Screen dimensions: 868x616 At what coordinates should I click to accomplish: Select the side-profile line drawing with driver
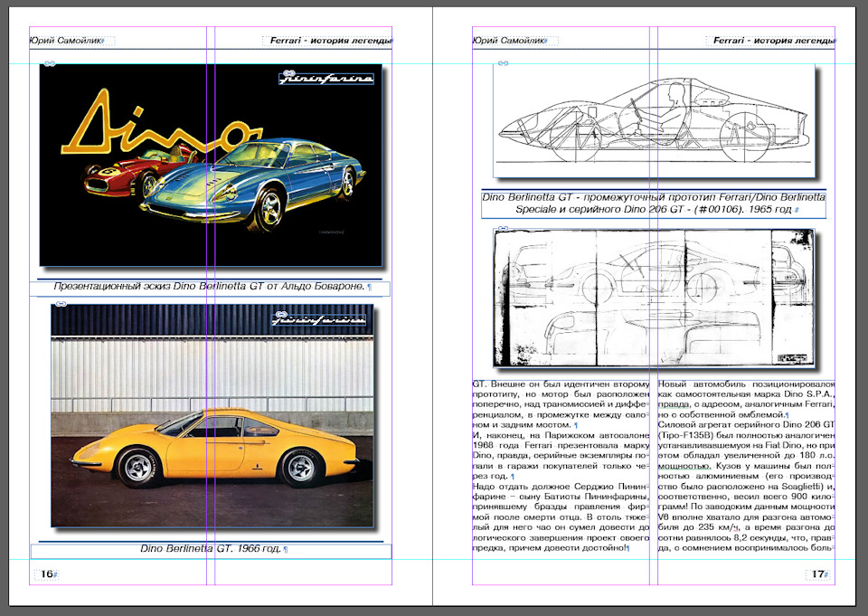pos(655,121)
